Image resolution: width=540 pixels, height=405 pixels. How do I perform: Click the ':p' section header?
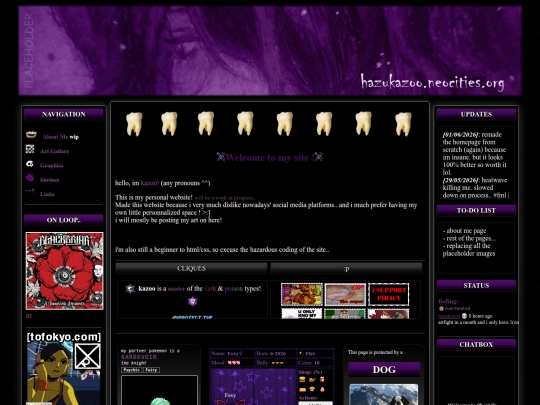pos(346,268)
